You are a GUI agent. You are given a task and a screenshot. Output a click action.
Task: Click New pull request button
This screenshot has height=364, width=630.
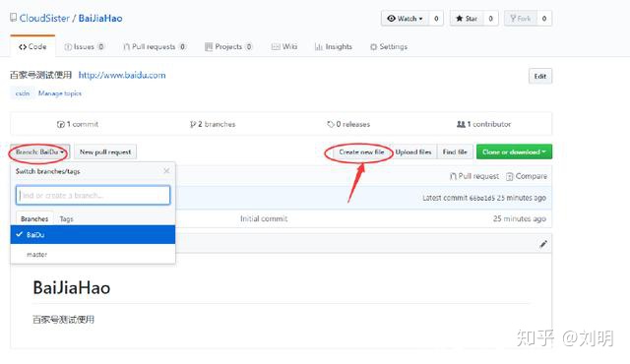click(105, 152)
